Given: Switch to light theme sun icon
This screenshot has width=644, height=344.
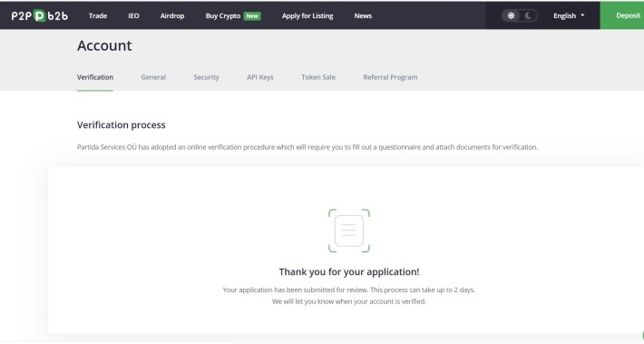Looking at the screenshot, I should click(x=511, y=15).
